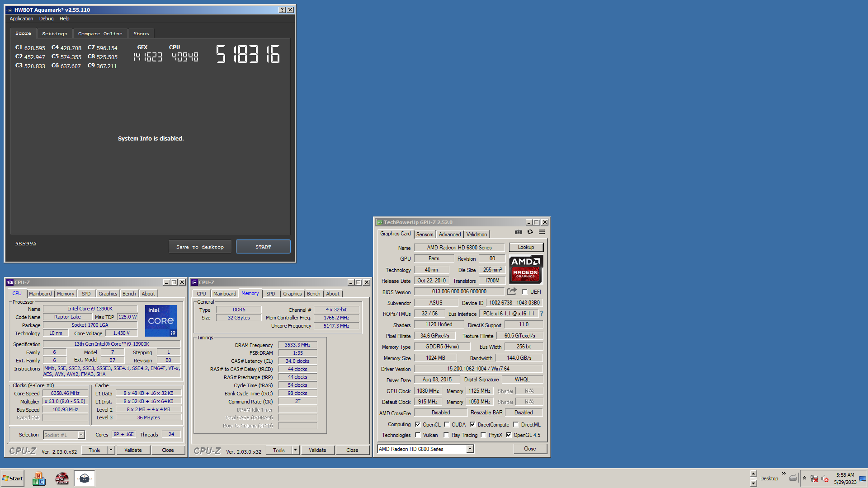This screenshot has width=868, height=488.
Task: Click the START benchmark button
Action: pos(263,247)
